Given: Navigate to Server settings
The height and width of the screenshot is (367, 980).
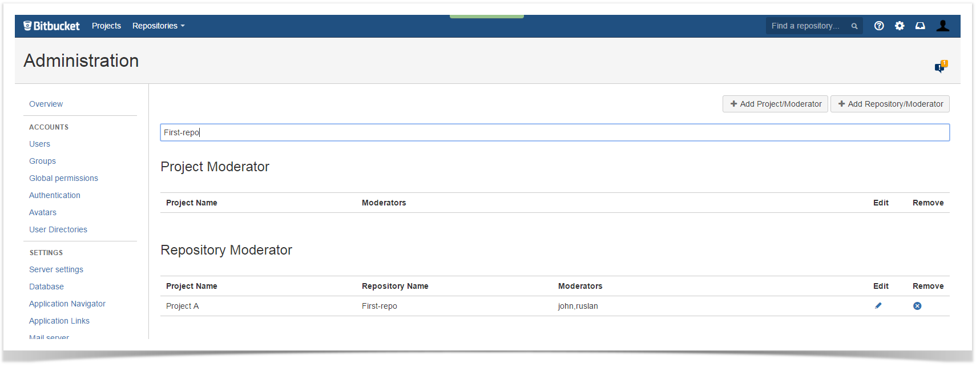Looking at the screenshot, I should (57, 269).
